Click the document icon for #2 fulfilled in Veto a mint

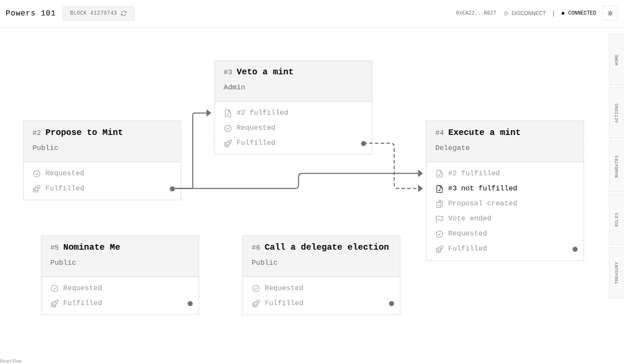click(228, 112)
